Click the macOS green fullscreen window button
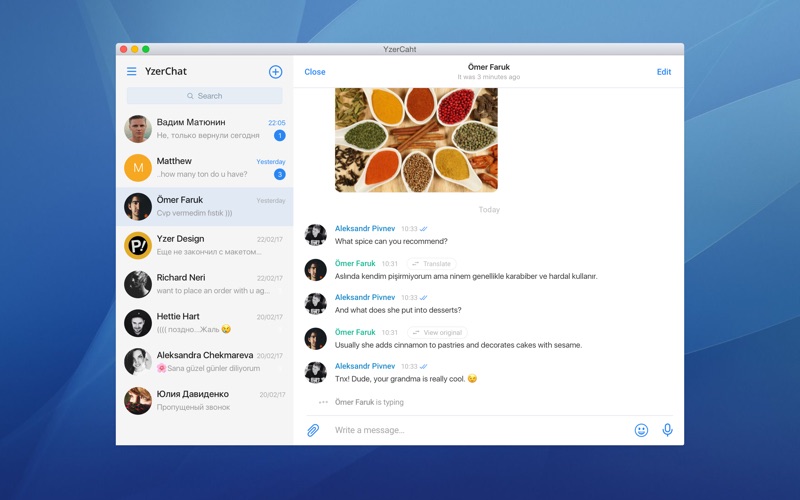Image resolution: width=800 pixels, height=500 pixels. [146, 49]
